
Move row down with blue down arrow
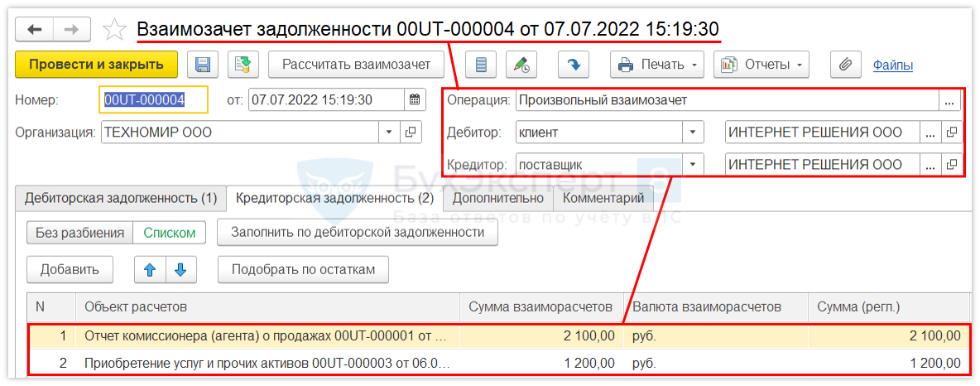coord(180,270)
